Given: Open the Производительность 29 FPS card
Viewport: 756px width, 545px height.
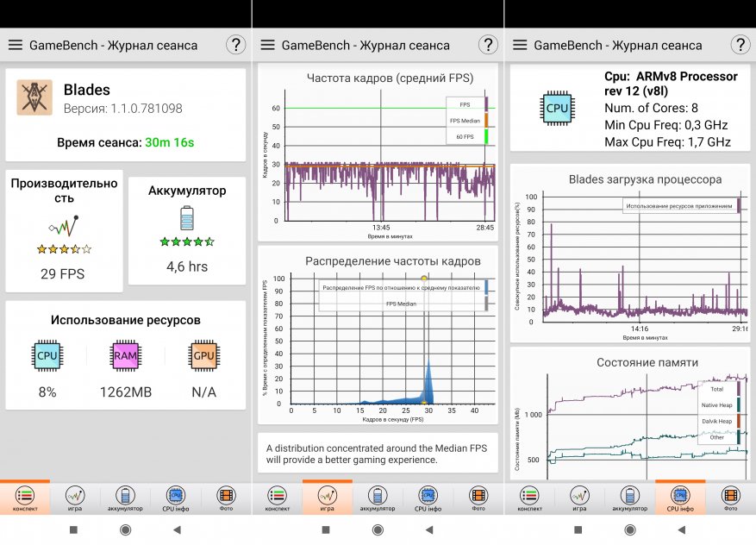Looking at the screenshot, I should 64,230.
